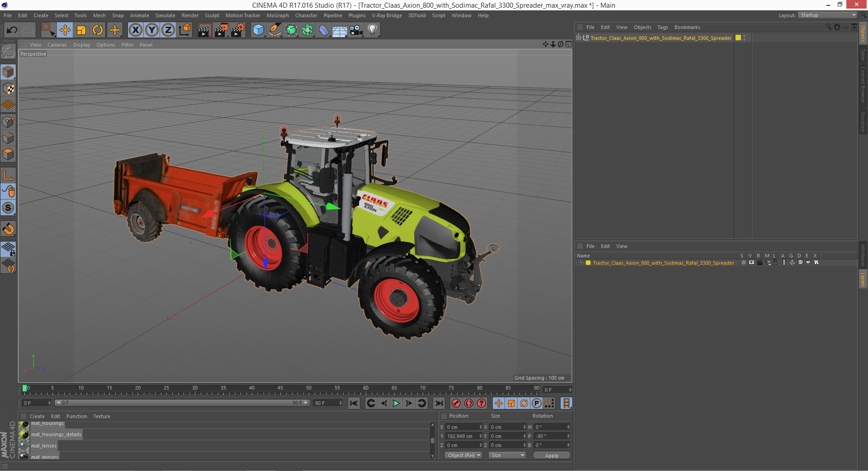Screen dimensions: 868x471
Task: Open viewport Cameras menu
Action: point(57,45)
